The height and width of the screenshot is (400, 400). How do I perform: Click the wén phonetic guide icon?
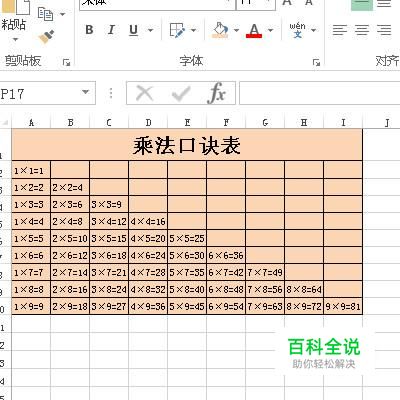pos(297,30)
